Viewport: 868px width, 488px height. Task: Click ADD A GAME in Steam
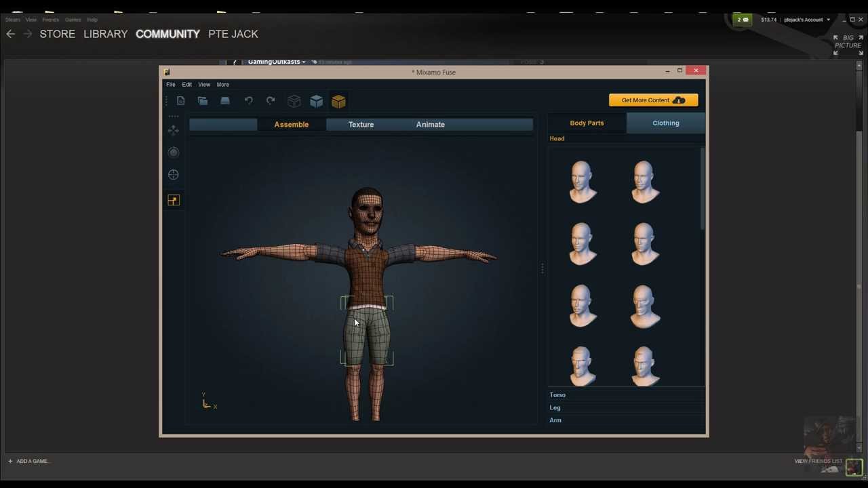coord(28,461)
